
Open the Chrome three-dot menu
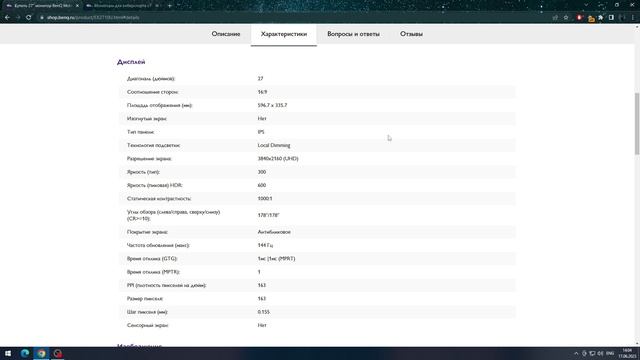click(633, 18)
